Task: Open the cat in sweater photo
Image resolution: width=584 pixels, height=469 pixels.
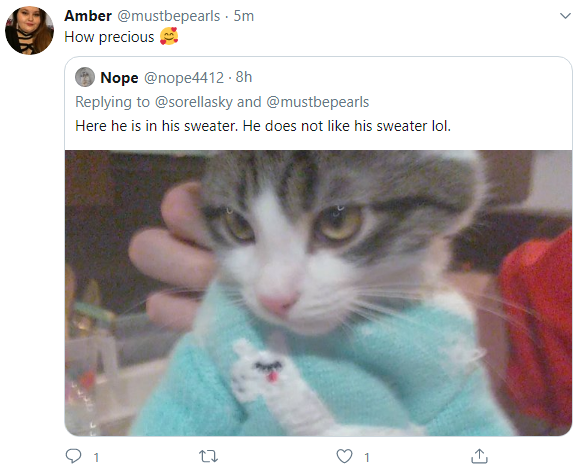Action: pos(318,293)
